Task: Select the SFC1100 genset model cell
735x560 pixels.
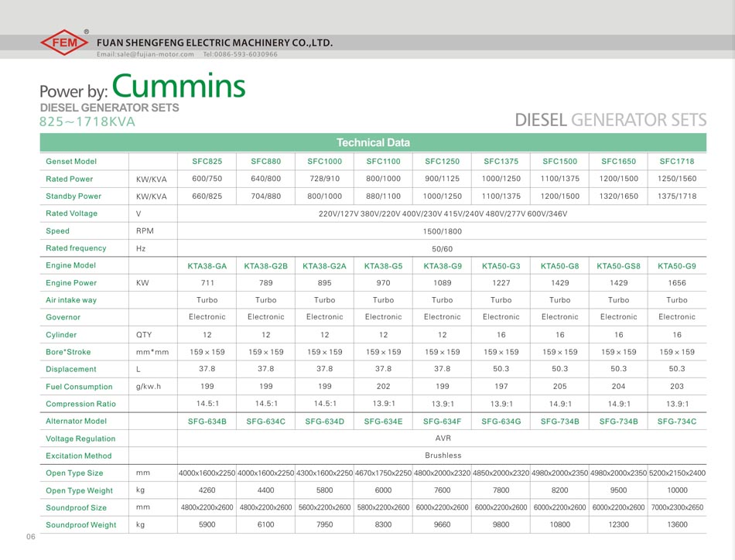Action: pyautogui.click(x=384, y=161)
